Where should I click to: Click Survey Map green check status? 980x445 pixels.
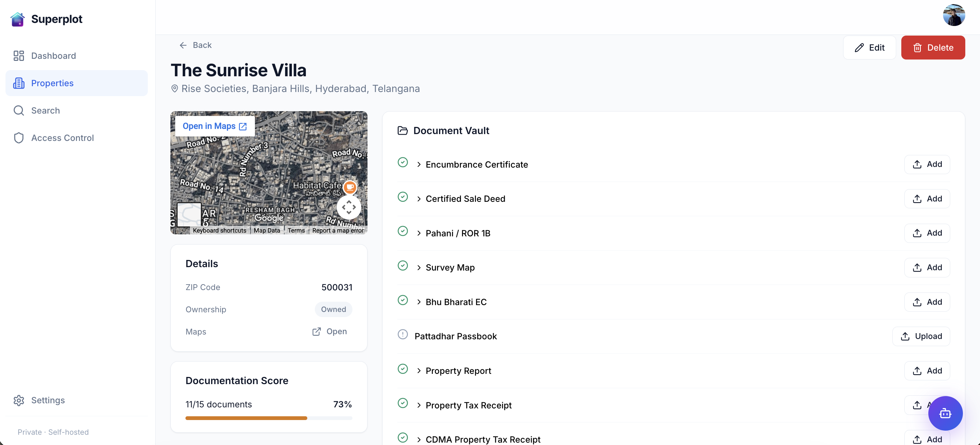coord(402,265)
